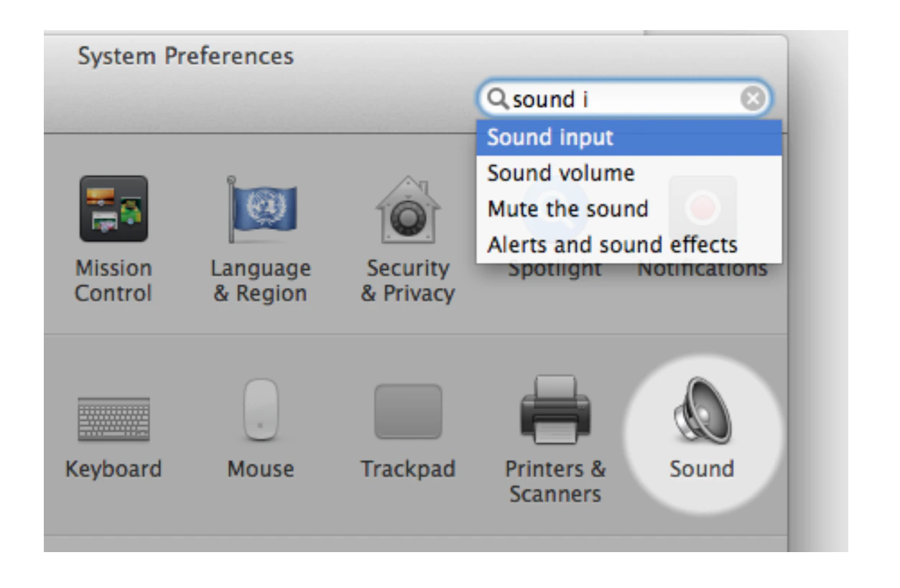Open Mouse preferences
This screenshot has height=588, width=900.
(261, 409)
